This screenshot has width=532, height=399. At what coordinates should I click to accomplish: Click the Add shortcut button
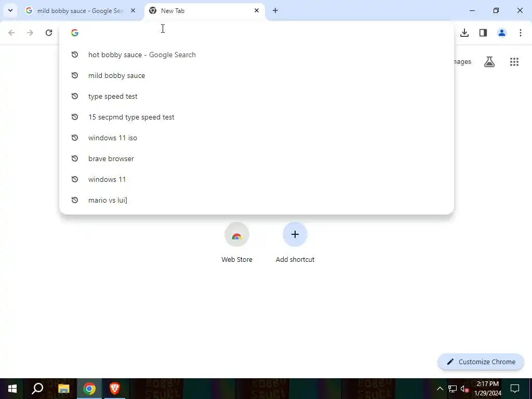[x=295, y=243]
